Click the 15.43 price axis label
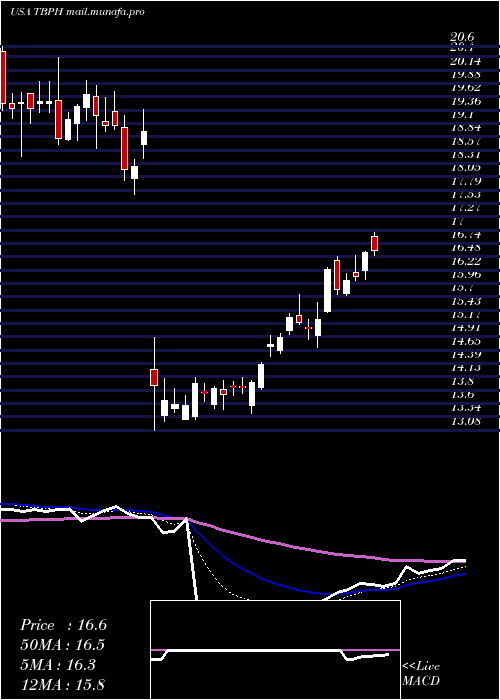Screen dimensions: 500x700 click(465, 300)
